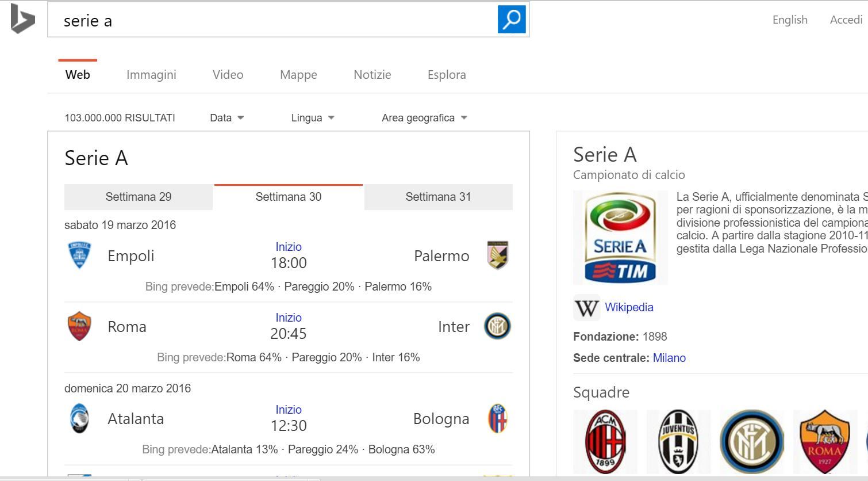Click the Juventus squad thumbnail
868x481 pixels.
[x=678, y=441]
